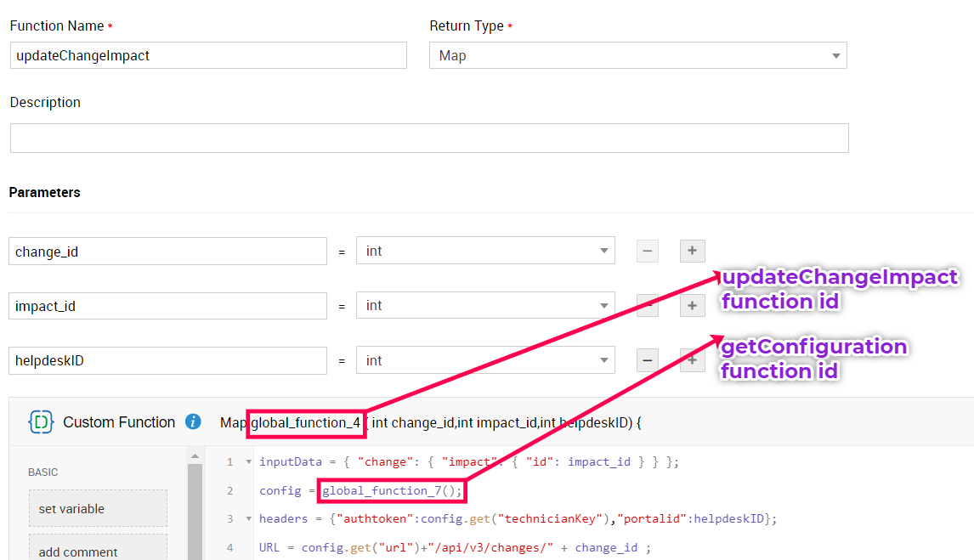The image size is (974, 560).
Task: Expand the impact_id data type dropdown
Action: click(485, 306)
